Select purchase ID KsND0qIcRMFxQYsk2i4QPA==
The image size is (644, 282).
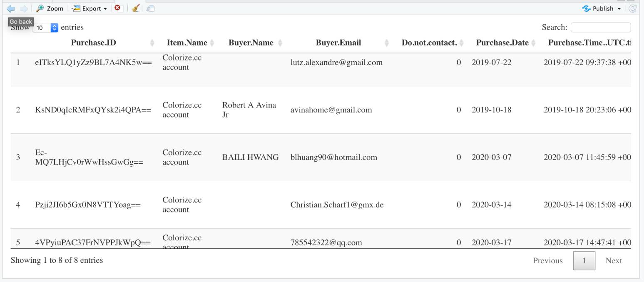coord(93,110)
